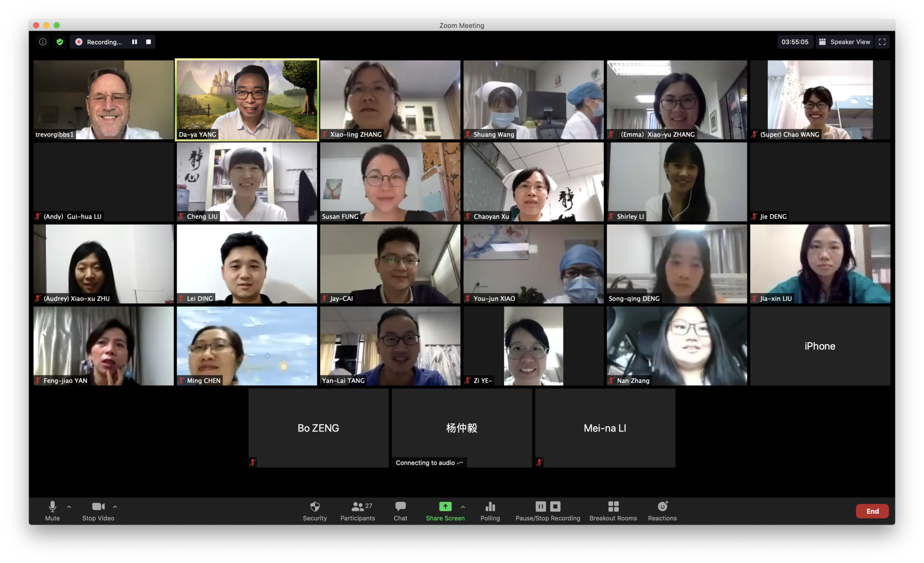Select the (Audrey) Xiao-xu ZHU video tile
This screenshot has width=924, height=563.
pos(103,264)
